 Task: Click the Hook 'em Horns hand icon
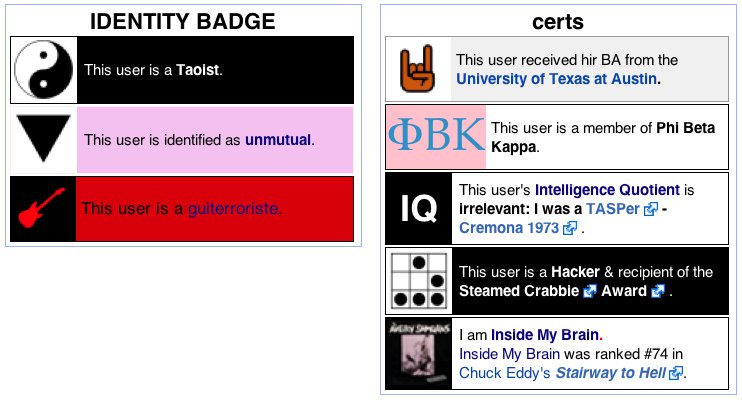tap(417, 69)
